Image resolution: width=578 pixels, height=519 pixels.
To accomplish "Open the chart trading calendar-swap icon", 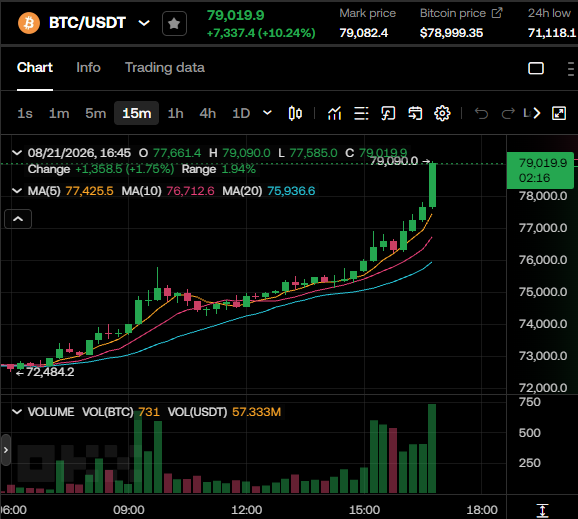I will click(415, 113).
